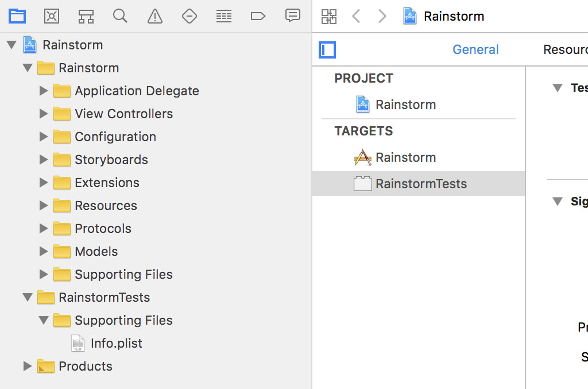The image size is (588, 389).
Task: Expand the Storyboards folder
Action: [44, 160]
